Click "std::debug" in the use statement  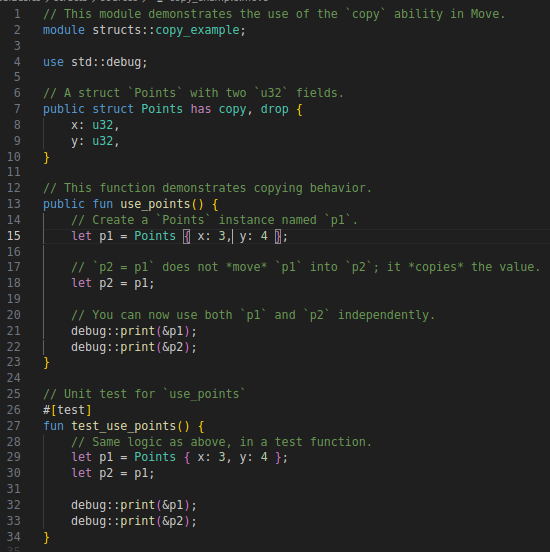(106, 62)
